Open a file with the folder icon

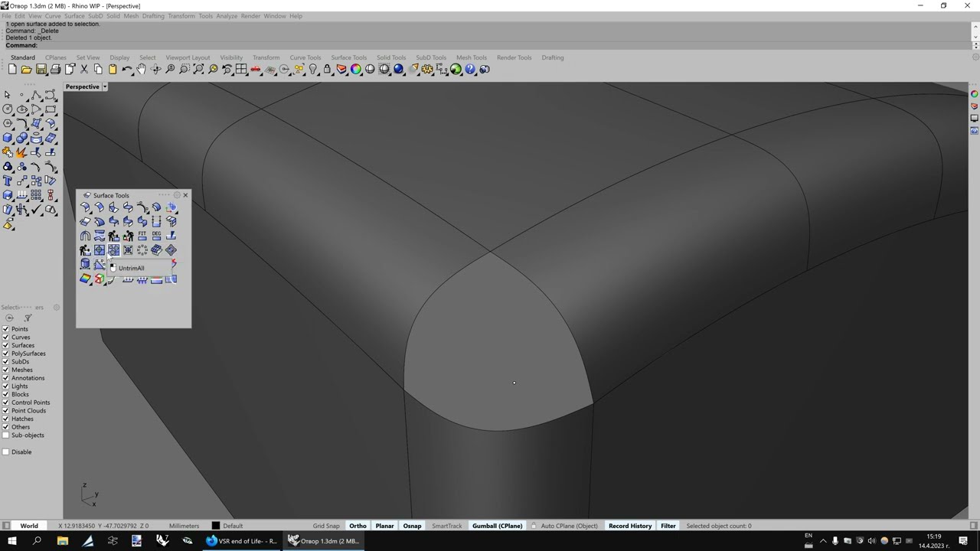pos(26,70)
